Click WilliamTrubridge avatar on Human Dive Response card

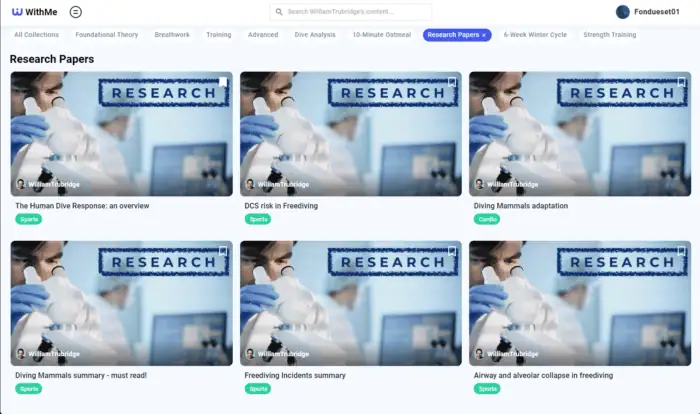click(21, 184)
